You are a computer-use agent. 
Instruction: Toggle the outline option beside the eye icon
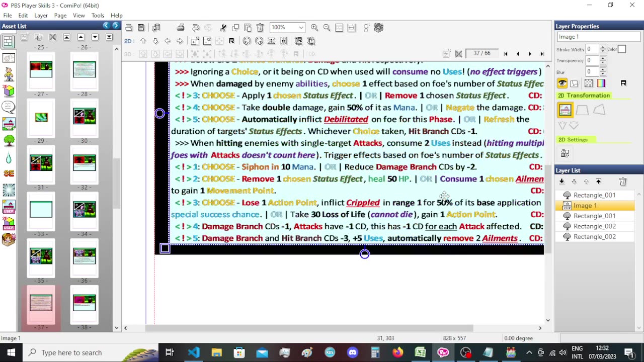[x=575, y=83]
